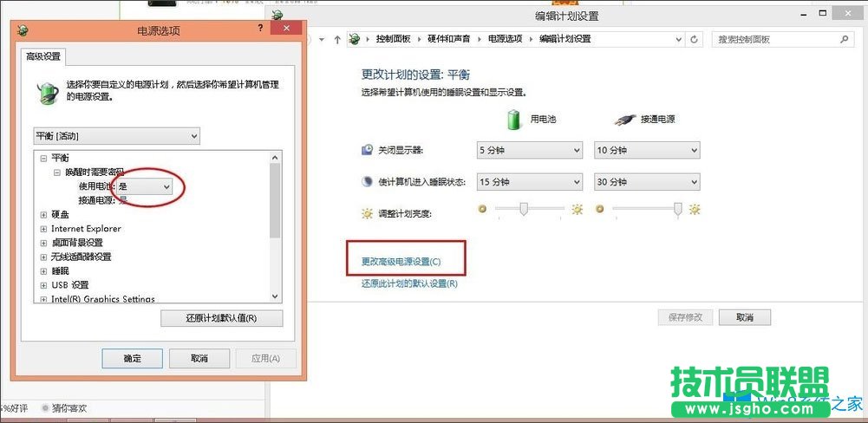Select the 高级设置 tab
This screenshot has width=868, height=423.
pos(43,56)
